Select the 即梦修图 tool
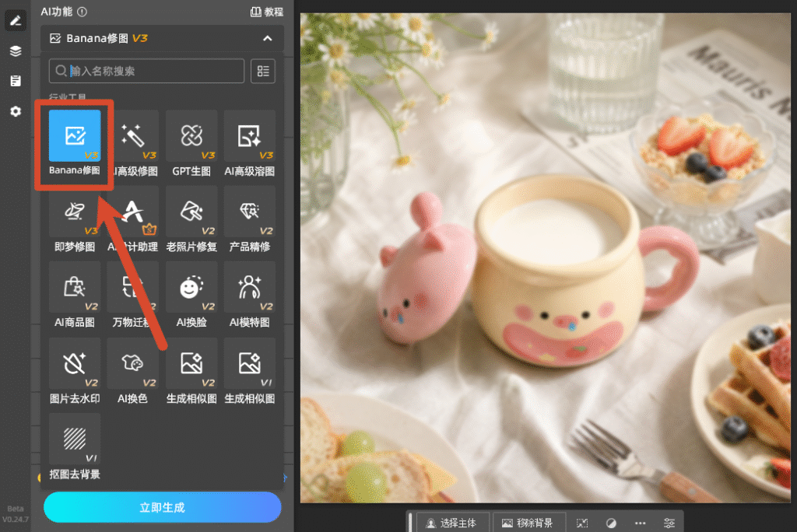Screen dimensions: 797x532 pyautogui.click(x=75, y=212)
